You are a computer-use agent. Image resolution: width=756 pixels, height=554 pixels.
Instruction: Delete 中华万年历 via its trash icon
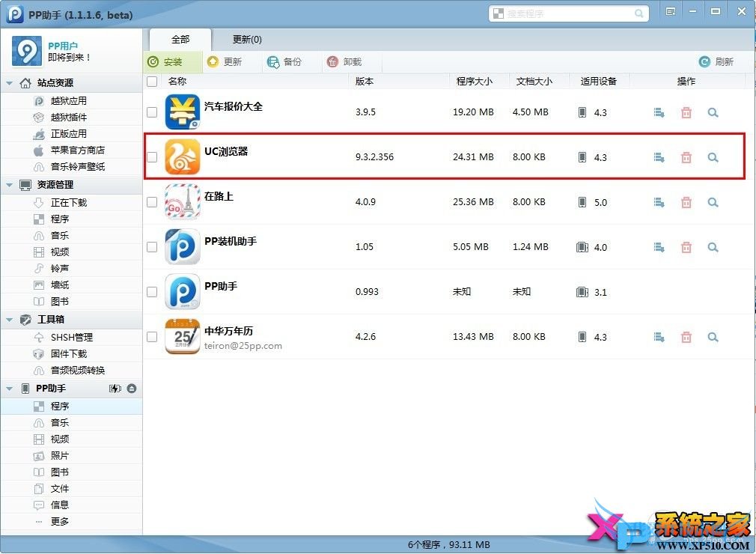[686, 337]
